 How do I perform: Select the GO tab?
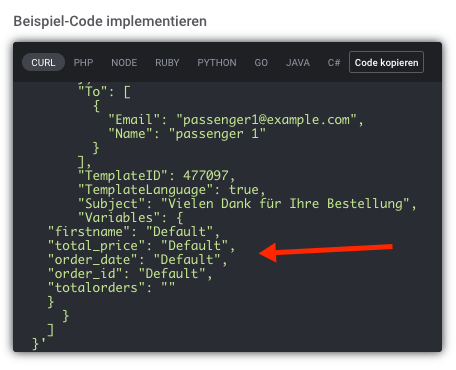tap(261, 62)
